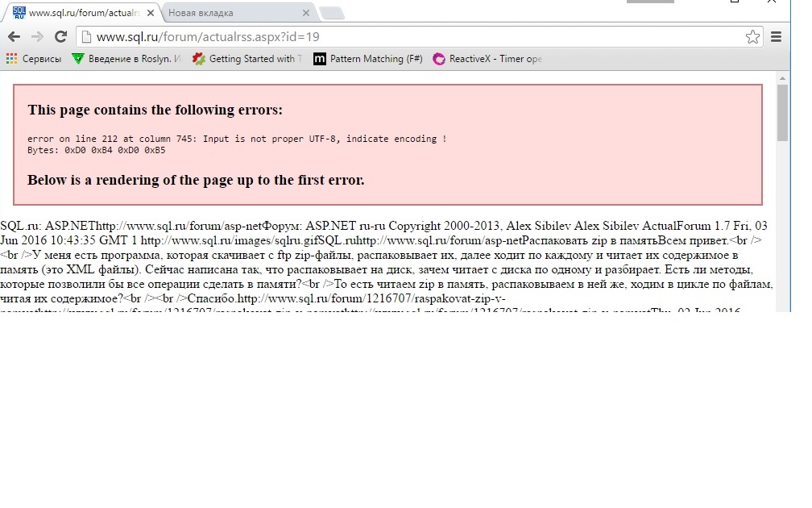
Task: Open the Сервисы apps shortcut
Action: (x=33, y=59)
